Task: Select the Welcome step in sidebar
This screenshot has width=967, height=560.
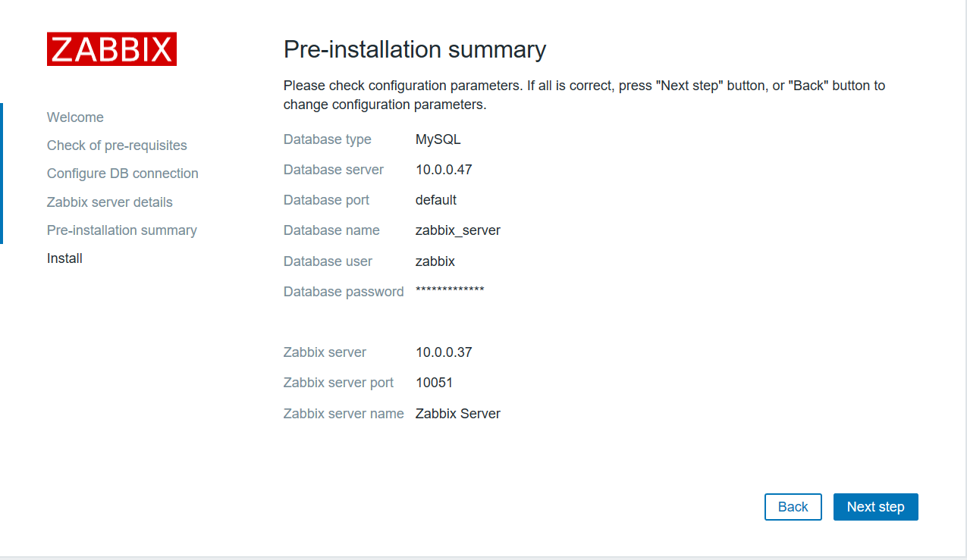Action: pos(75,117)
